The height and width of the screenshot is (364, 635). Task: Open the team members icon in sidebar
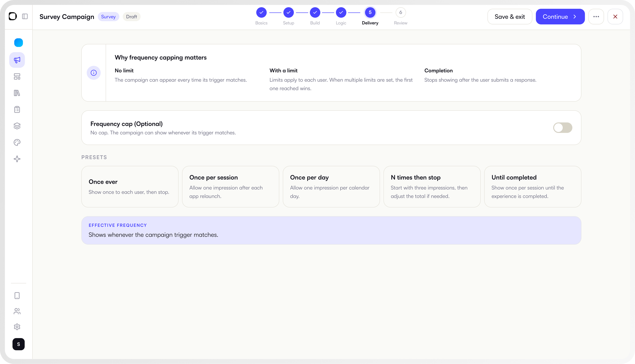point(17,311)
